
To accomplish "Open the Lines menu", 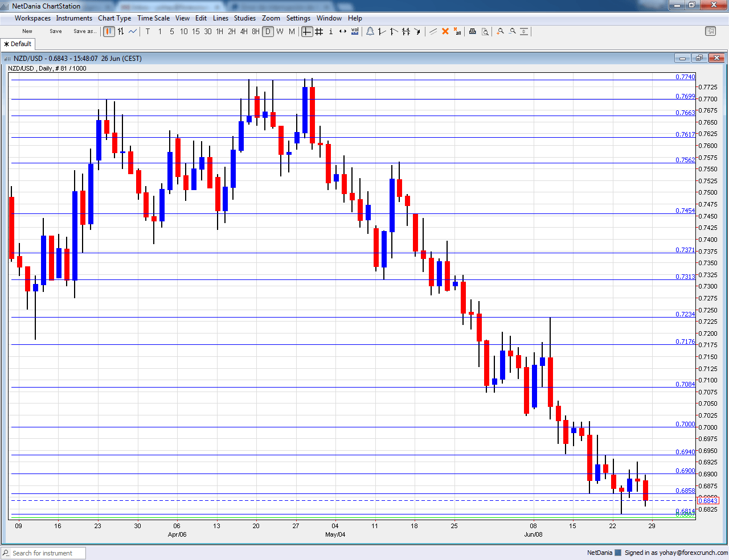I will pos(220,18).
